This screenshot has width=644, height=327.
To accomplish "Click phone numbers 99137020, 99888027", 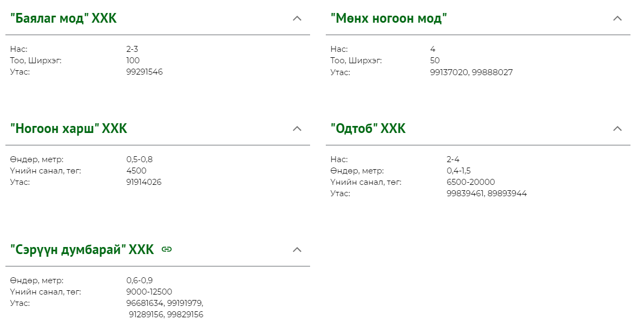I will [x=471, y=72].
